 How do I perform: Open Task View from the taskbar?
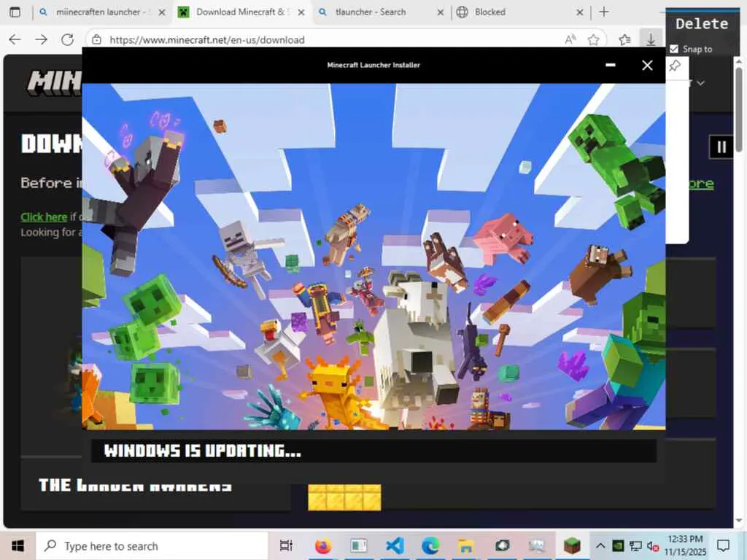coord(286,545)
